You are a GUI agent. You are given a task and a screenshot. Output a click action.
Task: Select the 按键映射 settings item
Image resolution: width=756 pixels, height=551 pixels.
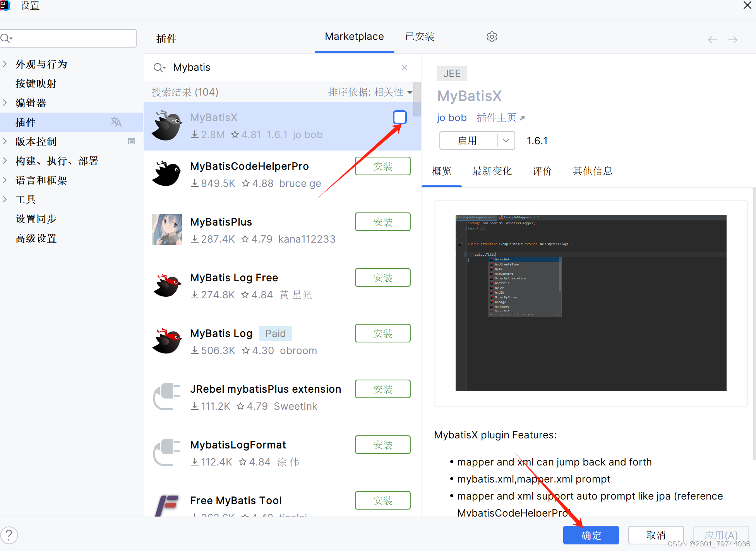coord(36,83)
